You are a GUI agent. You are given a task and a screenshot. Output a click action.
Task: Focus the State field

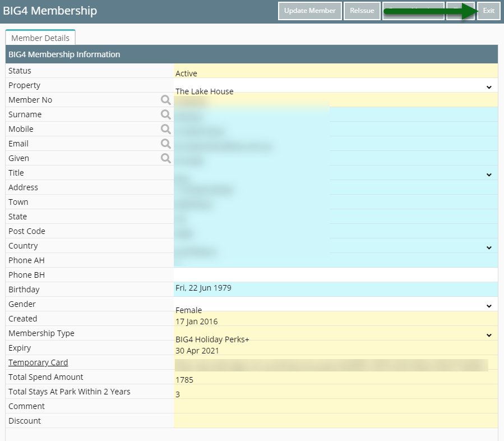click(336, 217)
